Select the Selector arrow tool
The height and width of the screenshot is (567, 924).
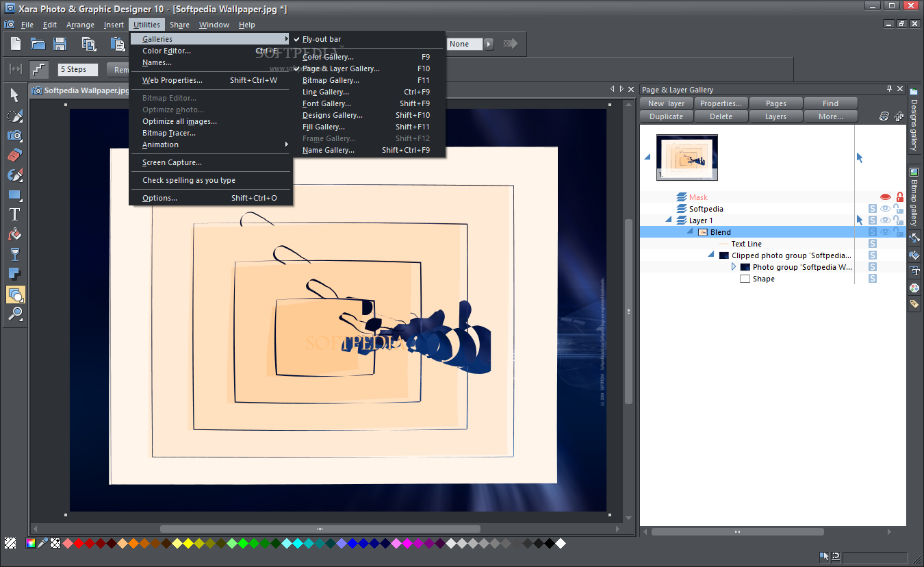[x=14, y=95]
